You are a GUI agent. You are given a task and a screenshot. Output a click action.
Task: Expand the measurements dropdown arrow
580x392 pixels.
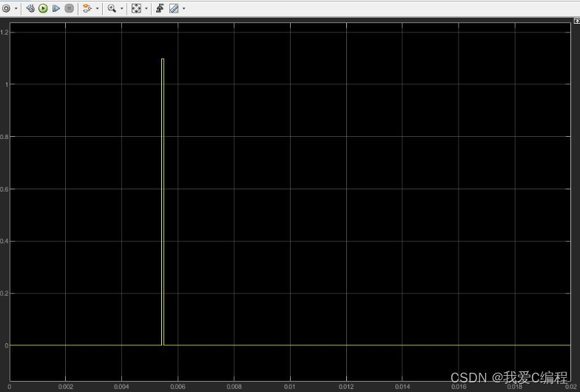(183, 9)
